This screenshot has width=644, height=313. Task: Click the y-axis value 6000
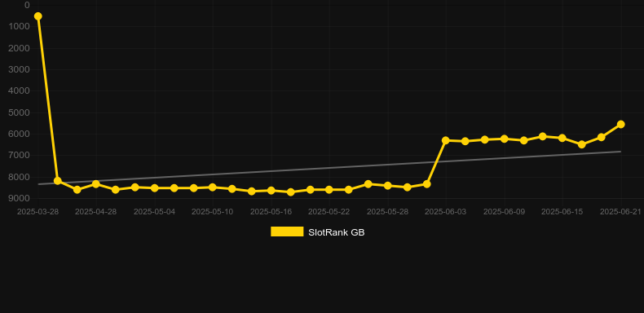point(20,134)
